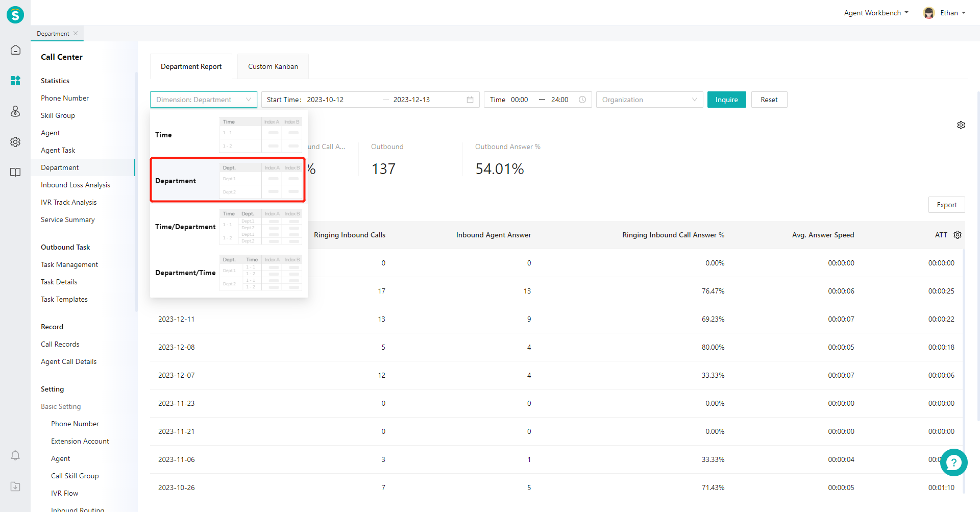Image resolution: width=980 pixels, height=512 pixels.
Task: Open notifications bell icon
Action: (15, 455)
